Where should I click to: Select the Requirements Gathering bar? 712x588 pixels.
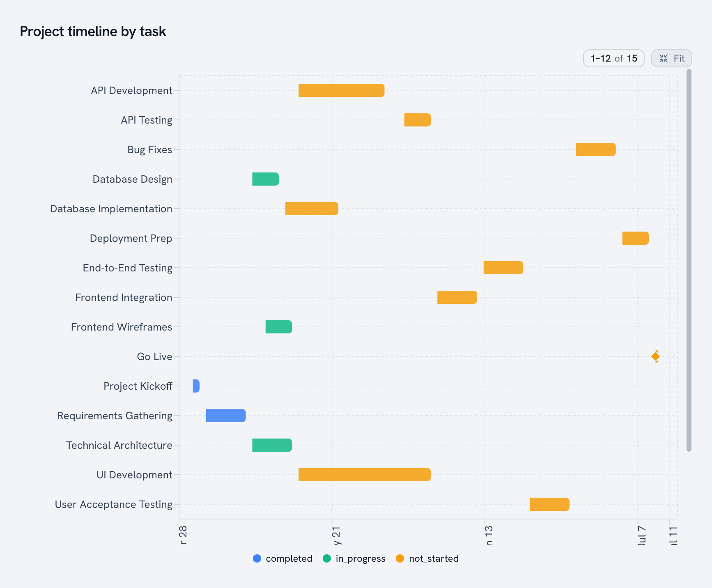point(226,416)
